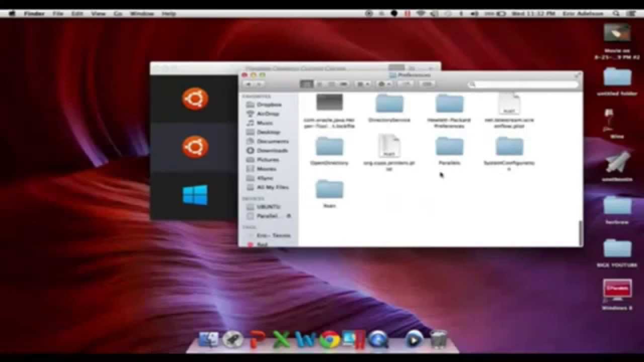The image size is (644, 362).
Task: Show All My Files in sidebar
Action: (272, 187)
